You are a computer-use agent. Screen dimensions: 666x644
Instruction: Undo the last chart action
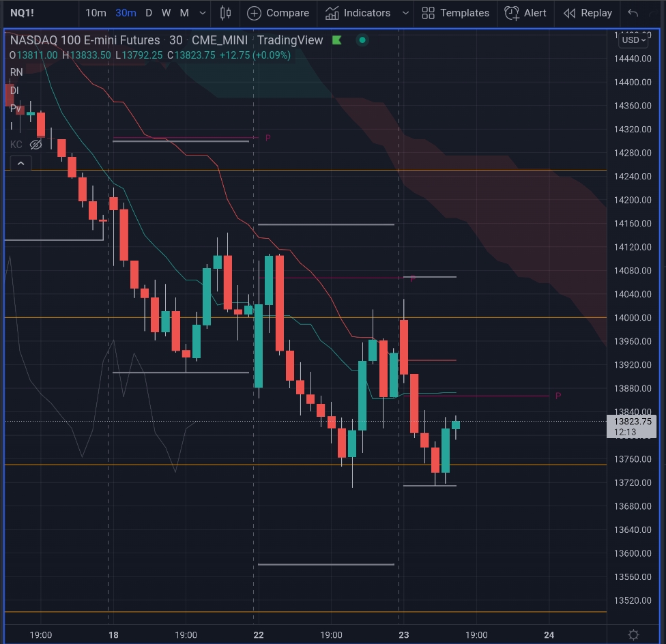pyautogui.click(x=633, y=13)
